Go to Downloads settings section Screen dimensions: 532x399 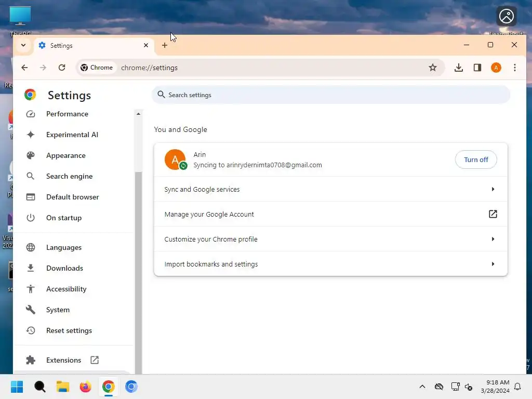pos(64,268)
